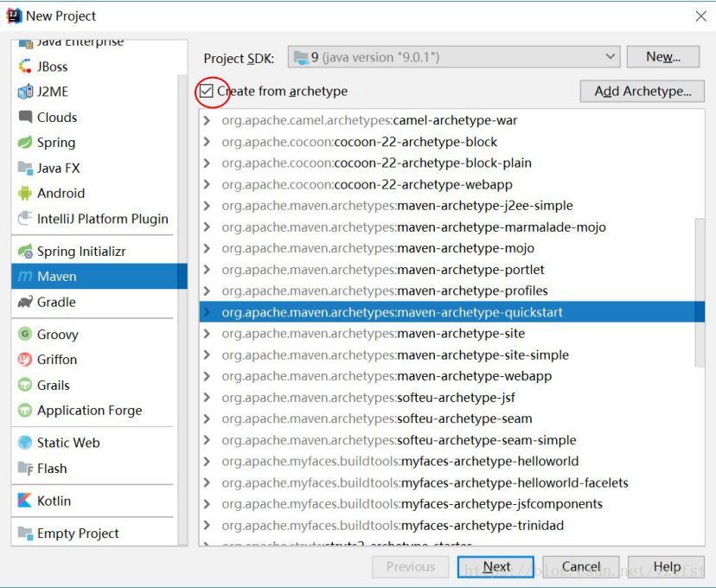Viewport: 716px width, 588px height.
Task: Click the Griffon red icon
Action: pyautogui.click(x=25, y=359)
